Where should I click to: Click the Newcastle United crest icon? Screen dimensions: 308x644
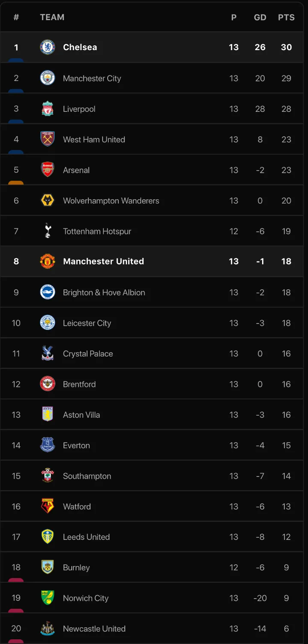tap(47, 629)
